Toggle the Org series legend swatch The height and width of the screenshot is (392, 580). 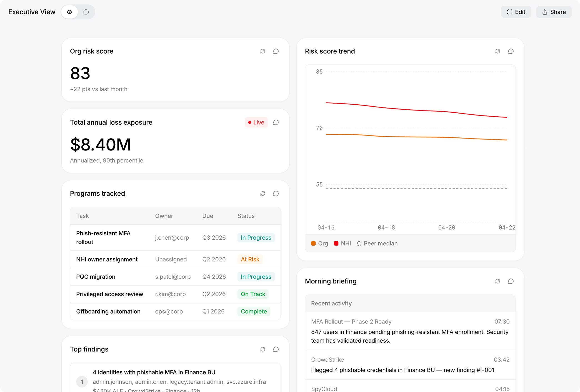pos(313,243)
